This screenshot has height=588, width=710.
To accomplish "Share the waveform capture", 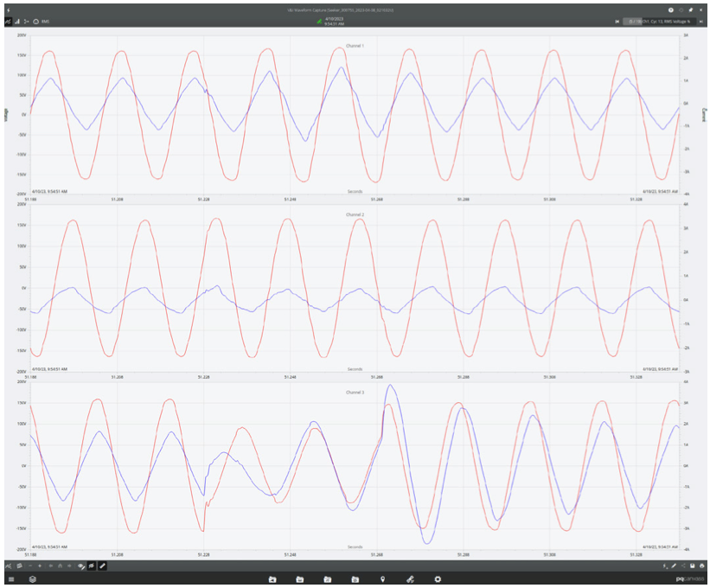I will tap(683, 566).
